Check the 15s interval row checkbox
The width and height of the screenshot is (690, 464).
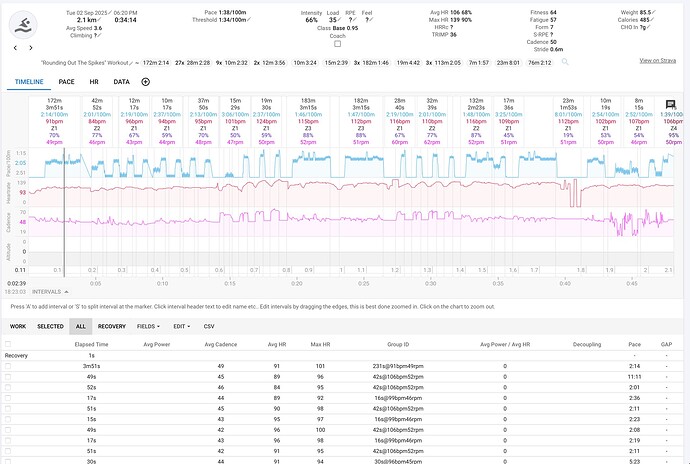click(x=8, y=419)
